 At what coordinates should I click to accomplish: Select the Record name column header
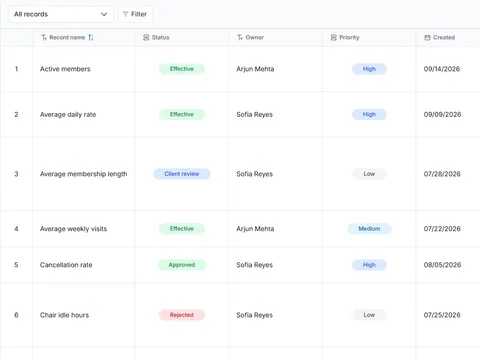tap(84, 38)
